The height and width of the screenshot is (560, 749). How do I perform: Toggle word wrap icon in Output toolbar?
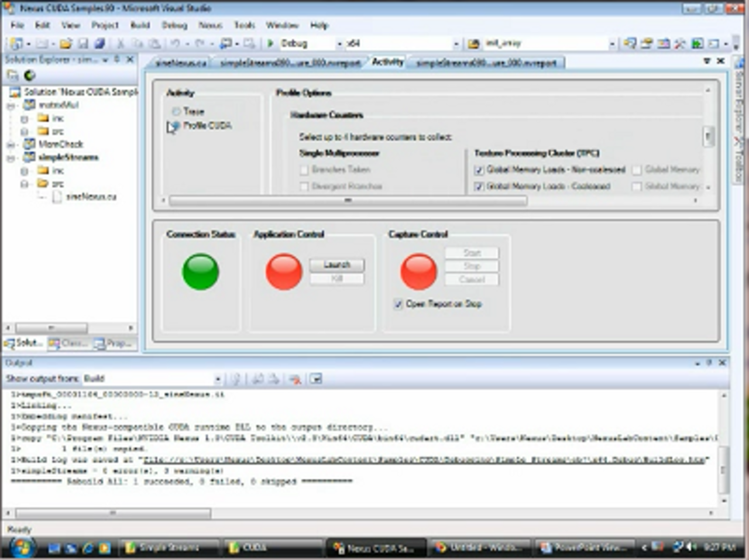[316, 379]
